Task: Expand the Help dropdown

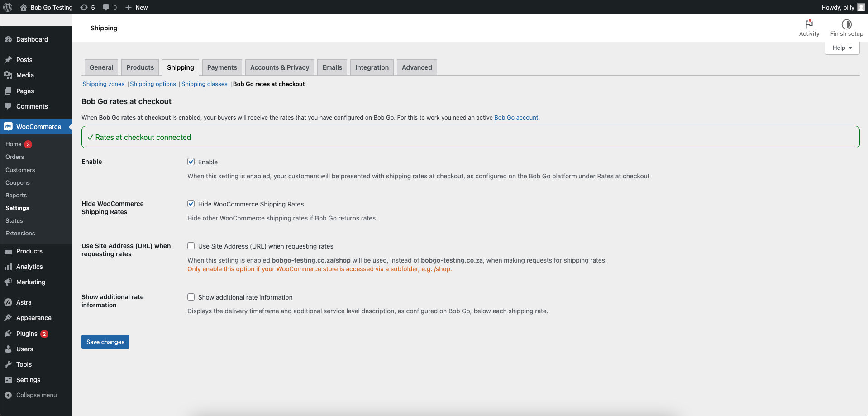Action: pos(842,48)
